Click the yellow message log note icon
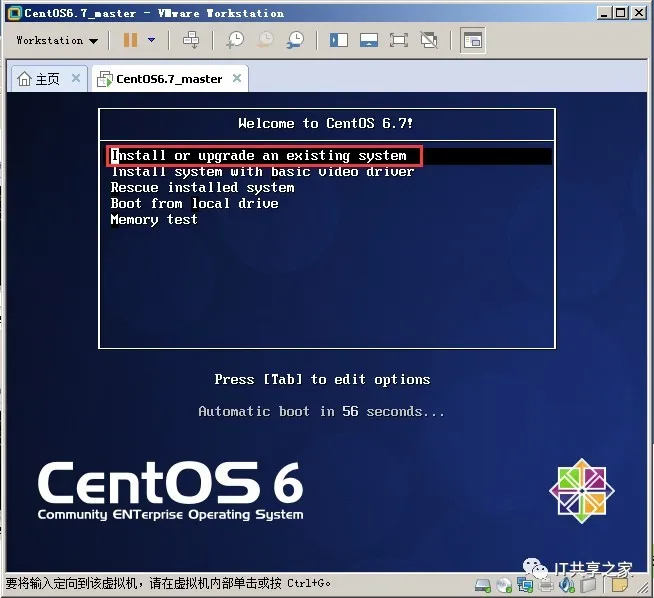 [x=619, y=585]
